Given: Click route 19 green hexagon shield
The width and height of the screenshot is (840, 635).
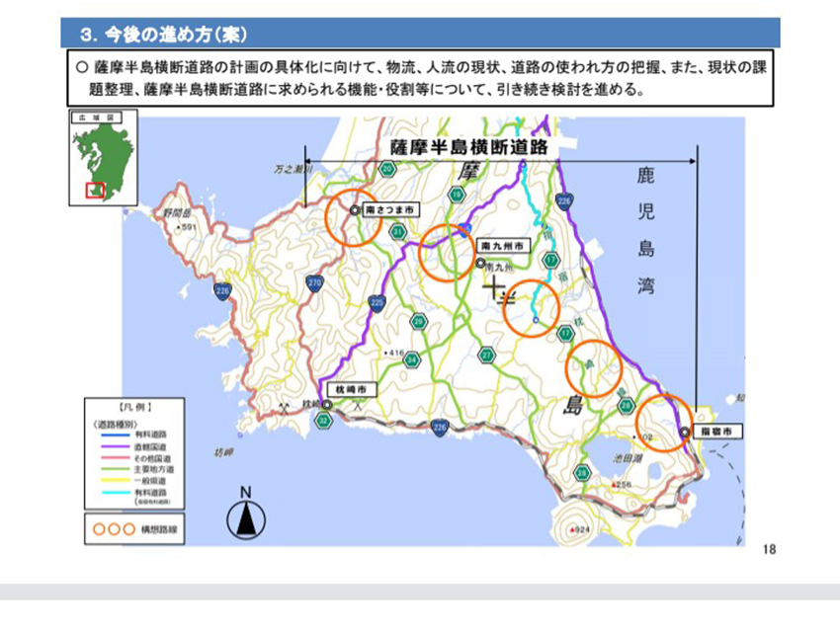Looking at the screenshot, I should coord(457,195).
